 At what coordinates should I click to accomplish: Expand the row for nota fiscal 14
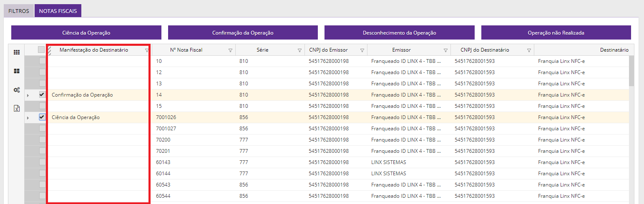(x=28, y=95)
